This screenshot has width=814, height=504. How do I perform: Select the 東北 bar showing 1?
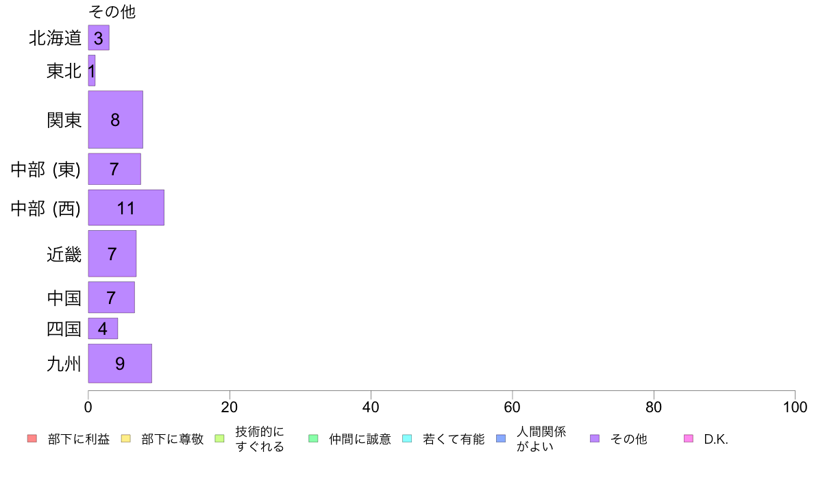click(92, 71)
